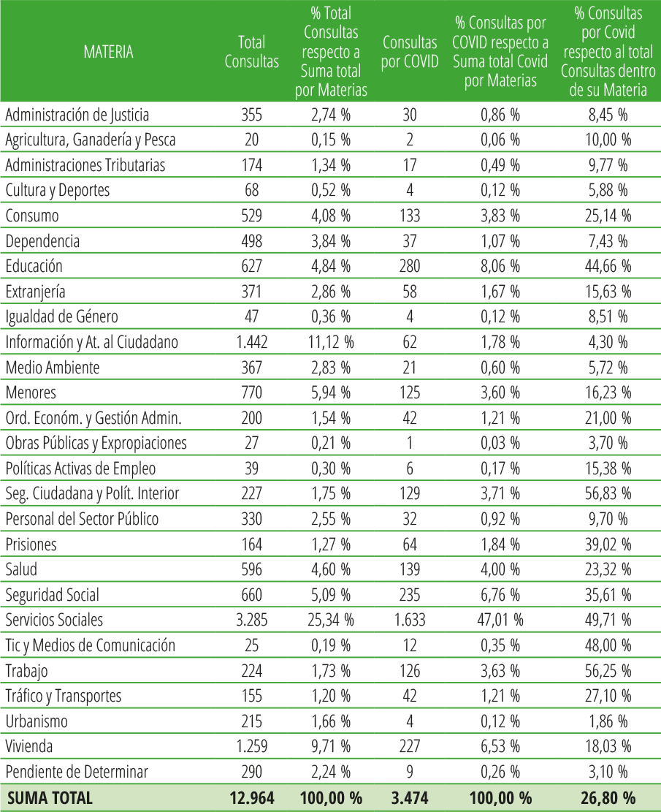Image resolution: width=661 pixels, height=812 pixels.
Task: Click the 44,66 % cell
Action: click(x=608, y=266)
